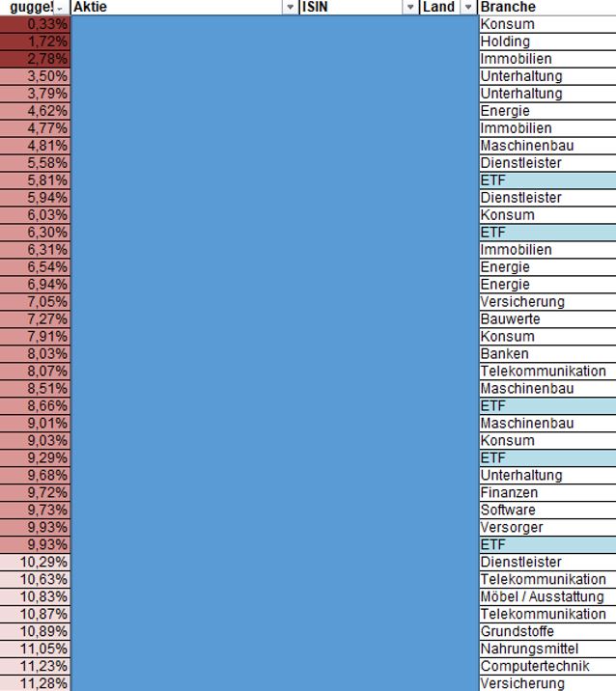Select the Land header cell
This screenshot has height=691, width=616.
(x=449, y=7)
